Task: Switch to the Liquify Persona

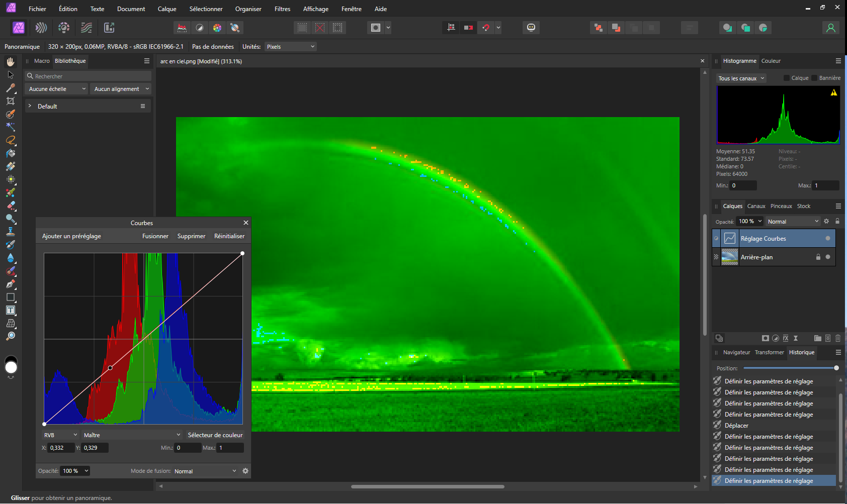Action: 41,28
